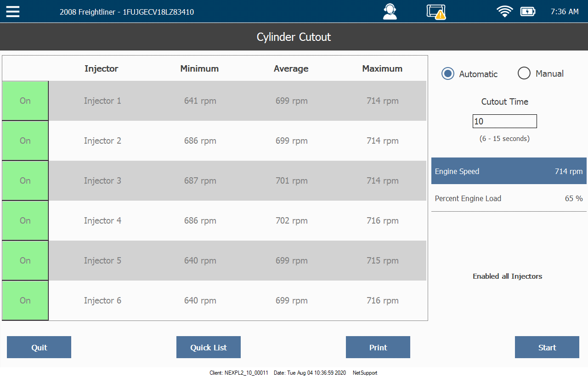The height and width of the screenshot is (388, 588).
Task: Toggle Injector 1 On button
Action: [25, 101]
